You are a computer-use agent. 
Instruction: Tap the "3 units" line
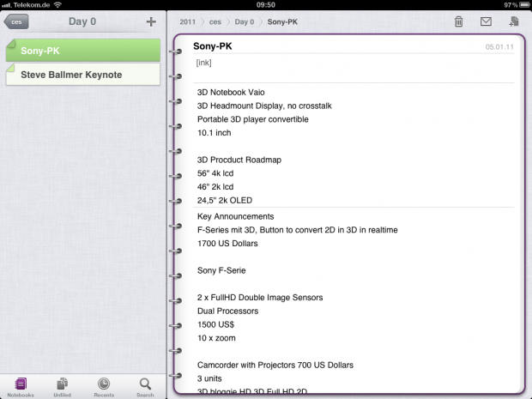[x=209, y=378]
